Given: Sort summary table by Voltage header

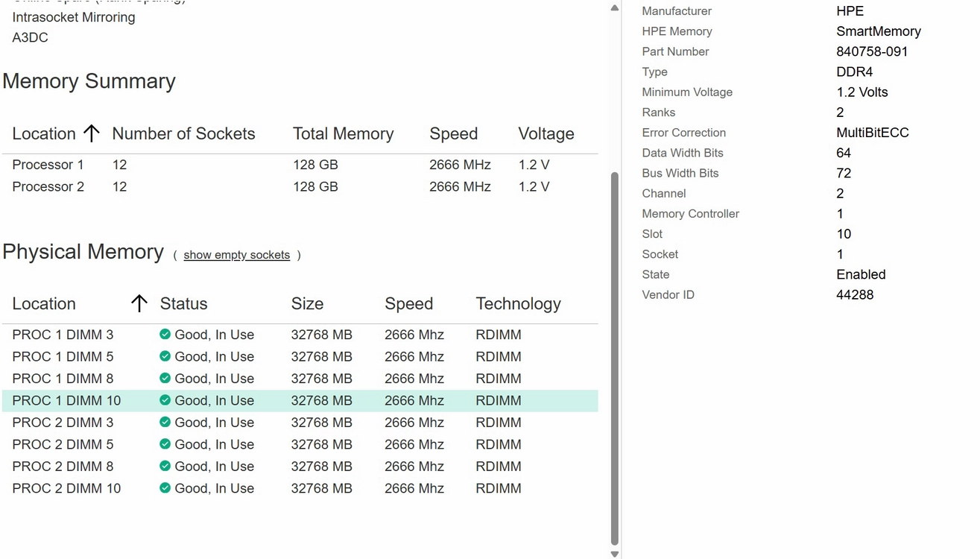Looking at the screenshot, I should (x=546, y=133).
